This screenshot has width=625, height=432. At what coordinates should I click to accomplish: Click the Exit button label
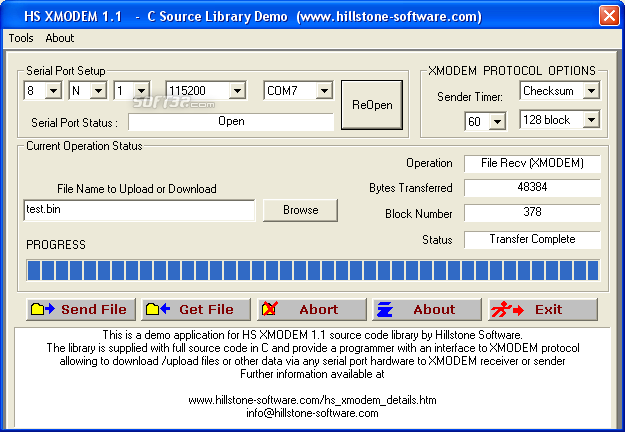(548, 309)
